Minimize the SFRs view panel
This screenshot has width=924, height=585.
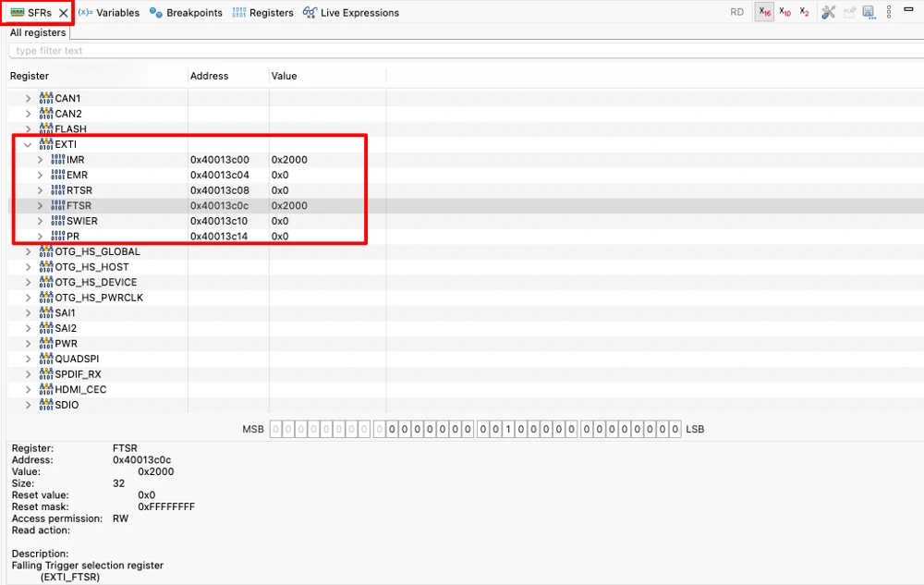click(x=908, y=9)
